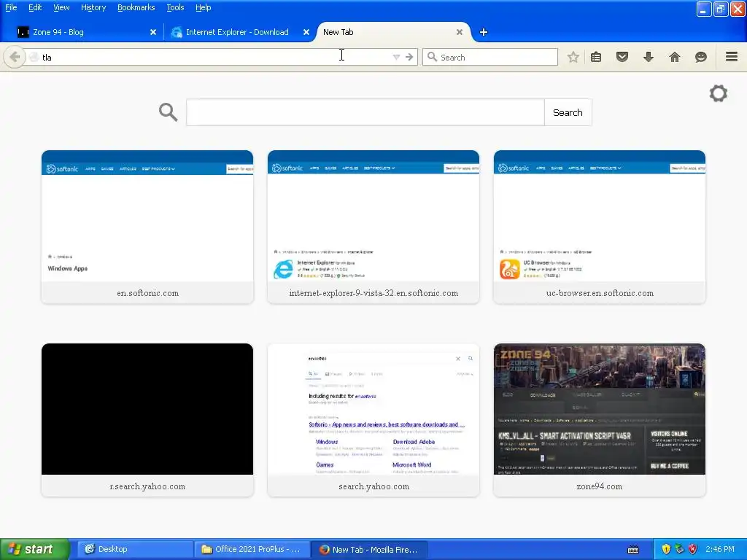
Task: Open the Downloads arrow icon
Action: [x=649, y=57]
